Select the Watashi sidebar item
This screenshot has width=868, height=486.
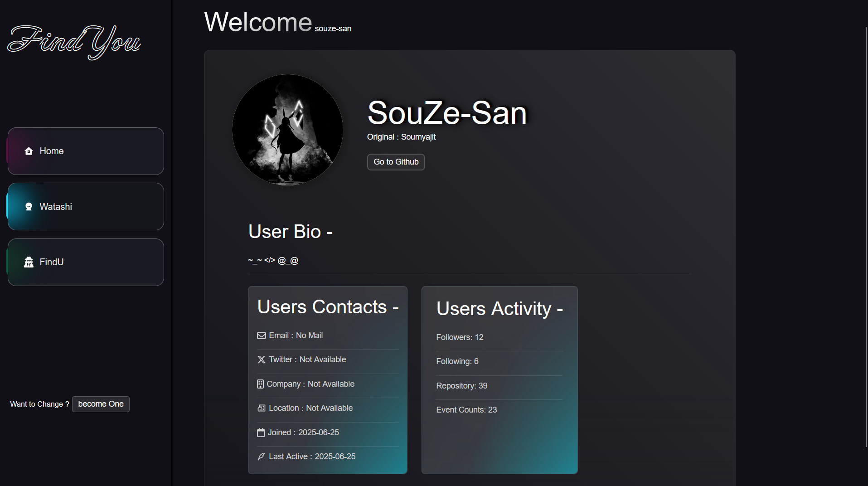[x=86, y=207]
